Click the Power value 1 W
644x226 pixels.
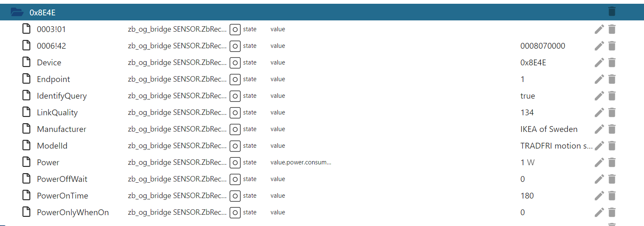tap(527, 162)
